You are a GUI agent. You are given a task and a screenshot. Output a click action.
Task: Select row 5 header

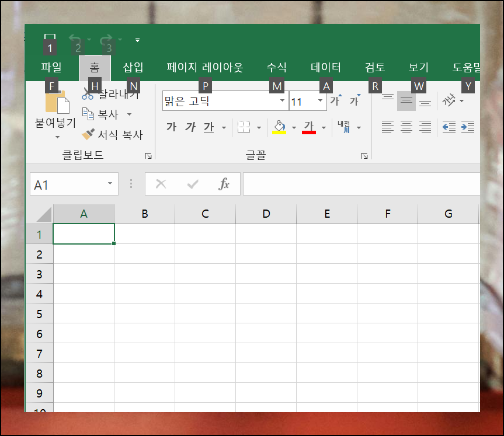coord(39,313)
